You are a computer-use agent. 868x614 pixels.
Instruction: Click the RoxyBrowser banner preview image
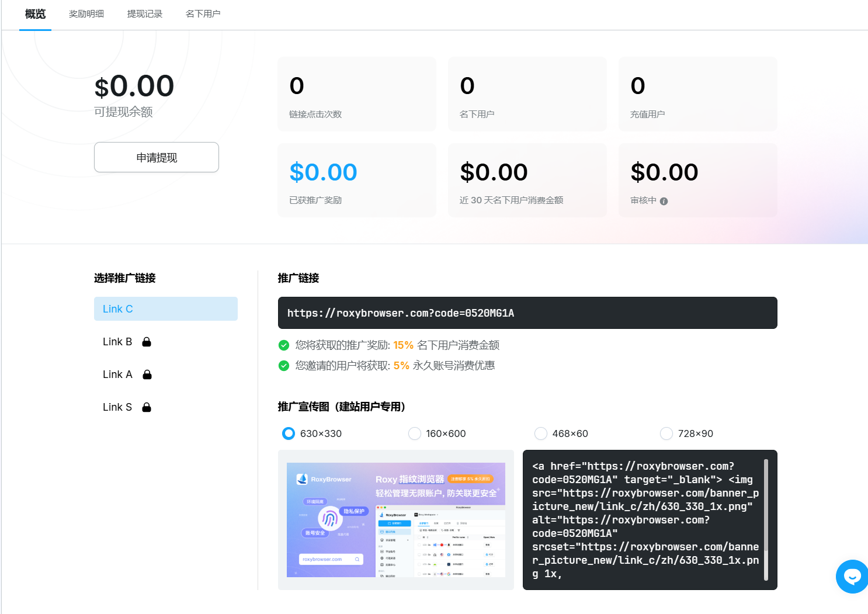pos(396,520)
